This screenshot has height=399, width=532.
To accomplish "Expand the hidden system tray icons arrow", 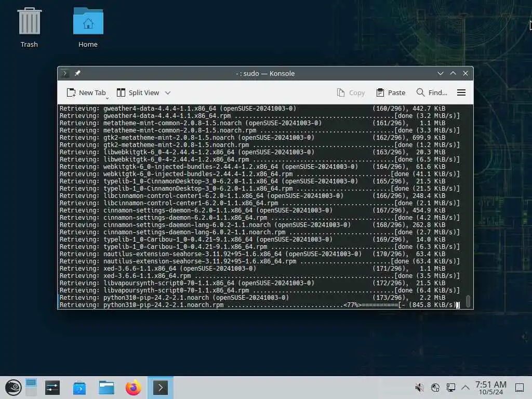I will [x=465, y=388].
